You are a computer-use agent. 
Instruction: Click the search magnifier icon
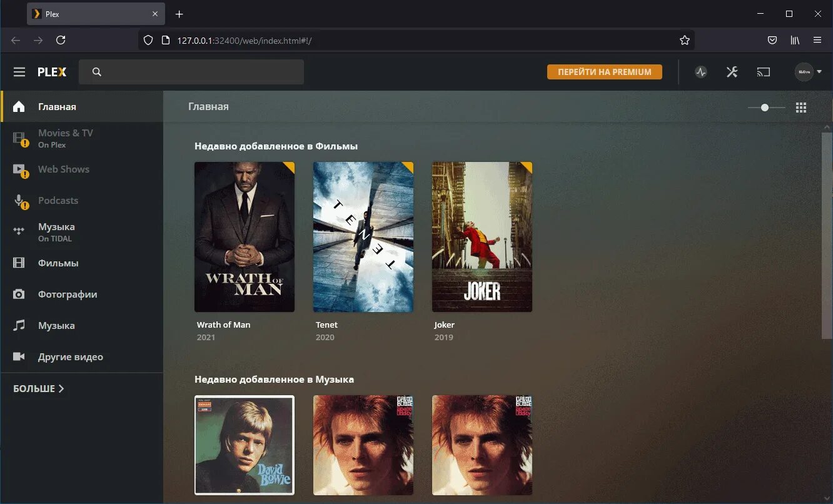tap(96, 72)
